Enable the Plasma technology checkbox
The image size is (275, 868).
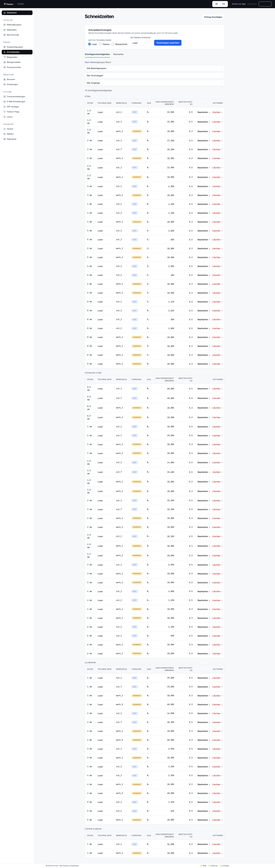pyautogui.click(x=100, y=44)
